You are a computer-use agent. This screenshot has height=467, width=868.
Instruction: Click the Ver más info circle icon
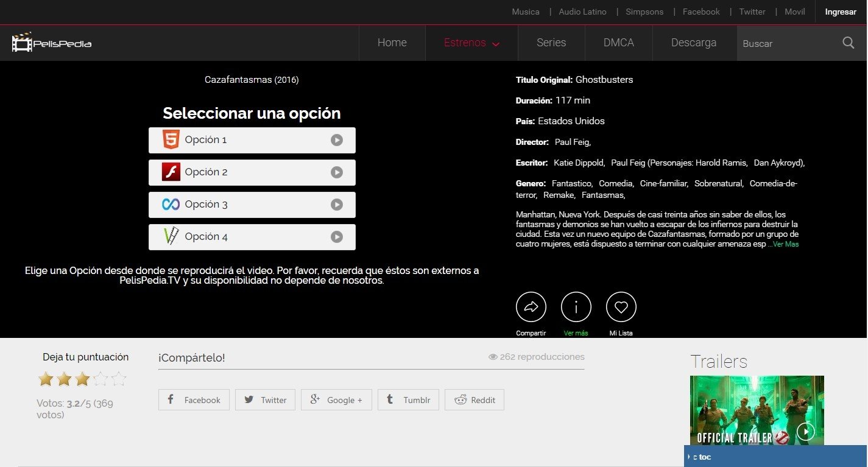point(576,307)
